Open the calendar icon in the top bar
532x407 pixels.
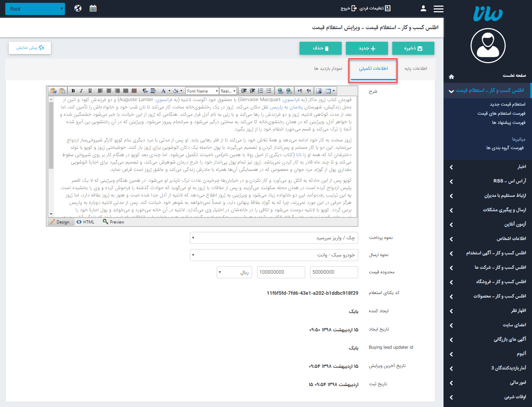point(93,8)
